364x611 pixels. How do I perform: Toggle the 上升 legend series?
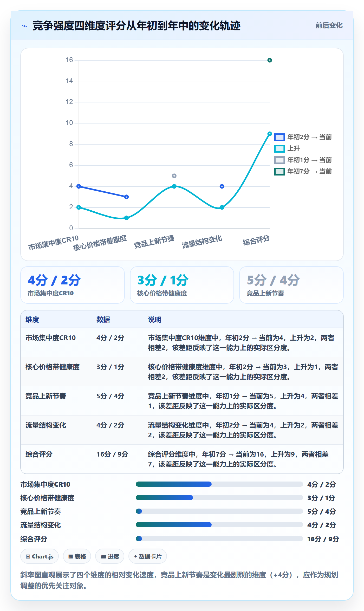coord(287,148)
